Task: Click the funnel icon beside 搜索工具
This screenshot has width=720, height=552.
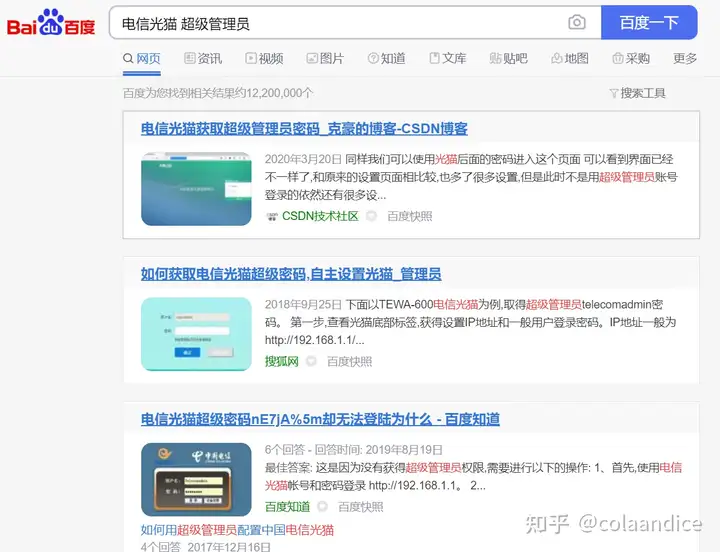Action: click(x=614, y=94)
